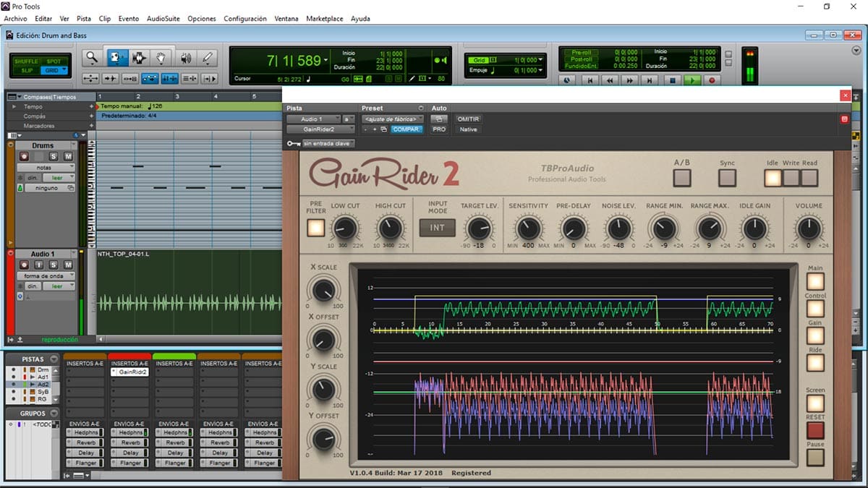Click the Go to End transport button
Image resolution: width=868 pixels, height=488 pixels.
[x=650, y=81]
